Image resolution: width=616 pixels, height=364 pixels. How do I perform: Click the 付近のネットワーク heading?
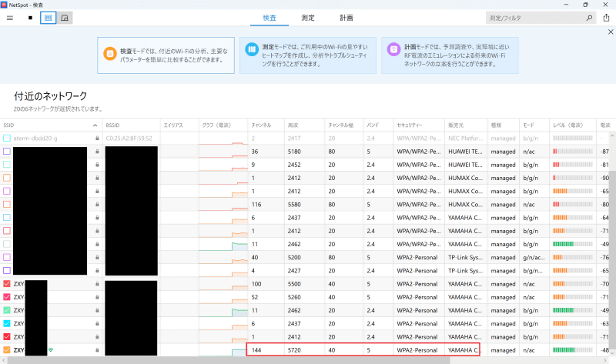(x=51, y=96)
